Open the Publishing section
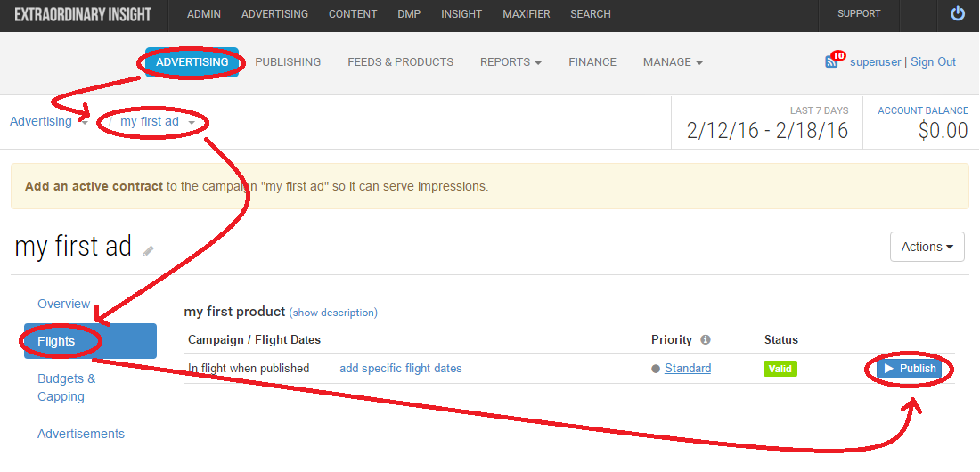 pyautogui.click(x=288, y=61)
